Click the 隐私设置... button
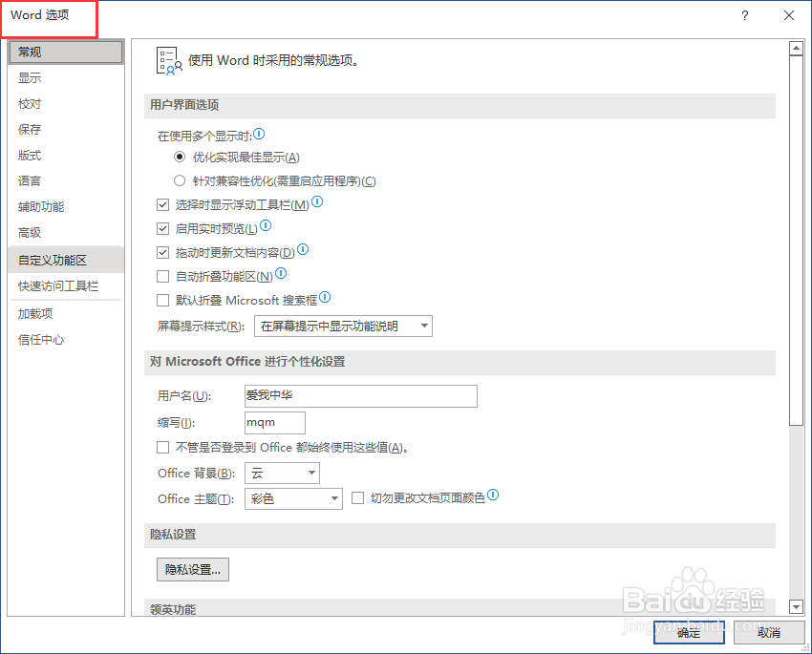The height and width of the screenshot is (654, 812). (193, 570)
